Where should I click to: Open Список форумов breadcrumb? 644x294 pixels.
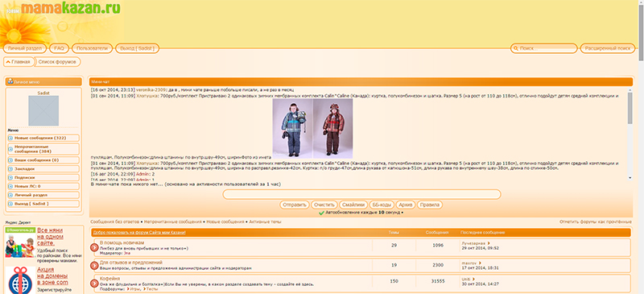[x=57, y=62]
